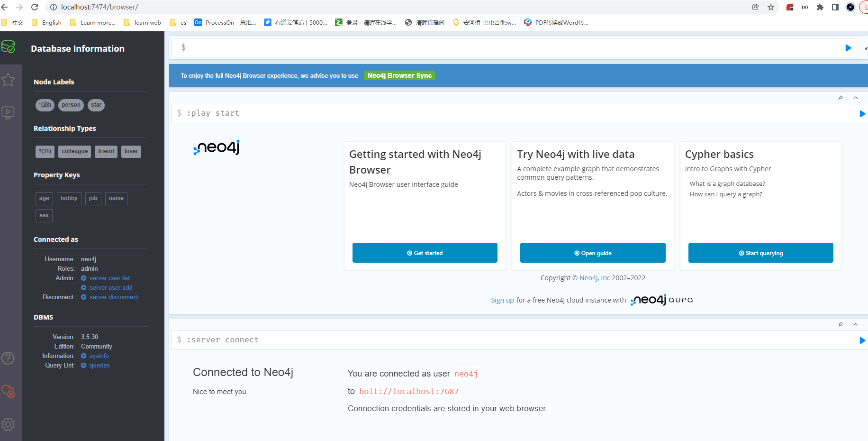This screenshot has width=868, height=441.
Task: Pin the :server connect frame
Action: pos(841,324)
